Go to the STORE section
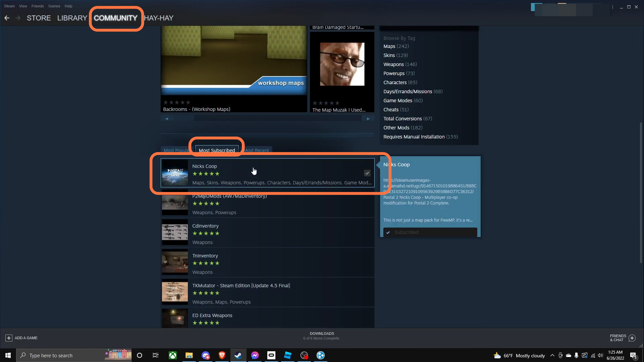 click(x=39, y=18)
